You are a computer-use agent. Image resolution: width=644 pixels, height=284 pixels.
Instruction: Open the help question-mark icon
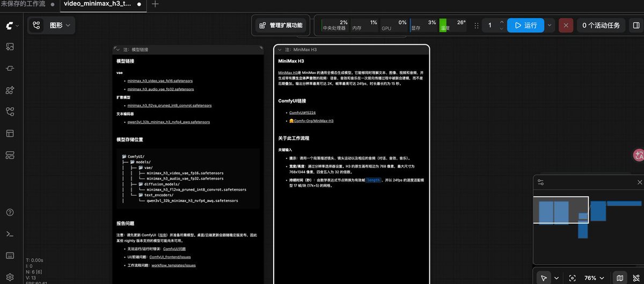[x=10, y=212]
